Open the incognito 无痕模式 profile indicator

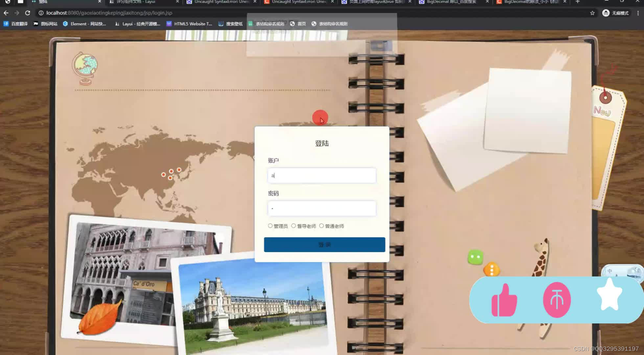coord(615,13)
